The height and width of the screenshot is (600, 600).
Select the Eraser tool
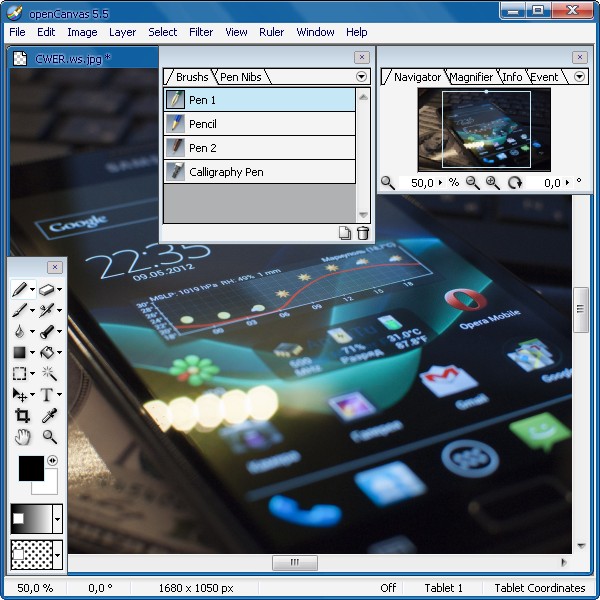pos(46,289)
